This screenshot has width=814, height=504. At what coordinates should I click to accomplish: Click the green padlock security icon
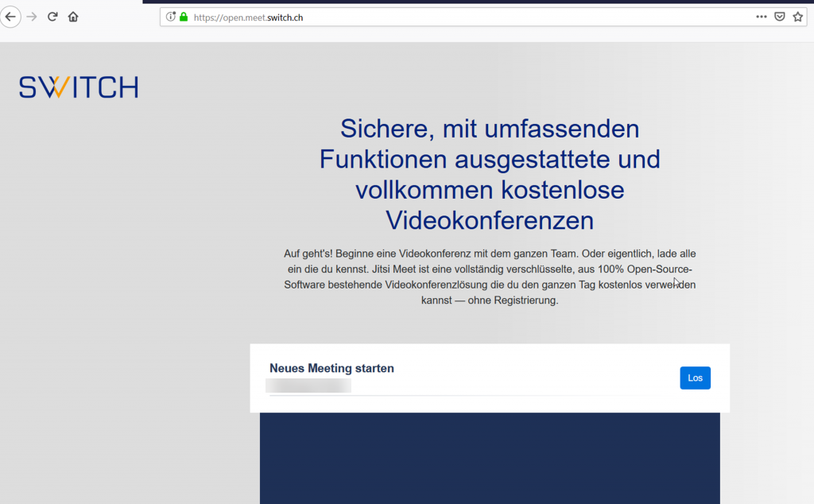(x=184, y=17)
